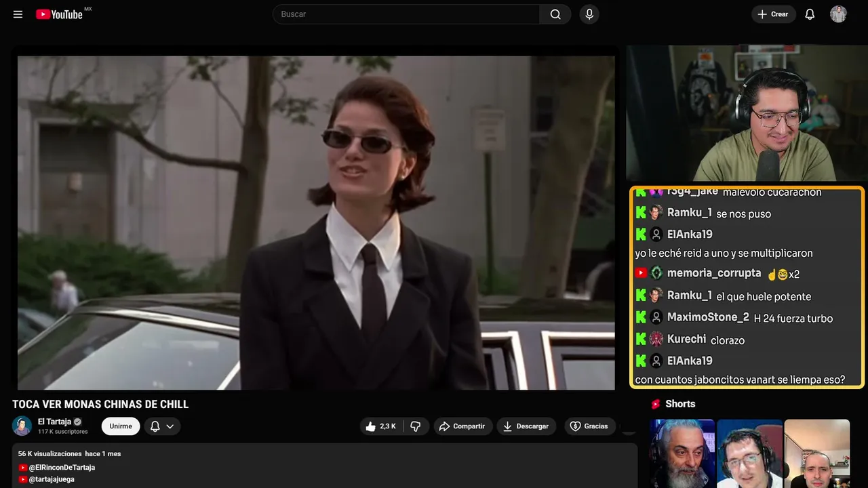The width and height of the screenshot is (868, 488).
Task: Click the verified badge beside El Tartaja
Action: point(78,422)
